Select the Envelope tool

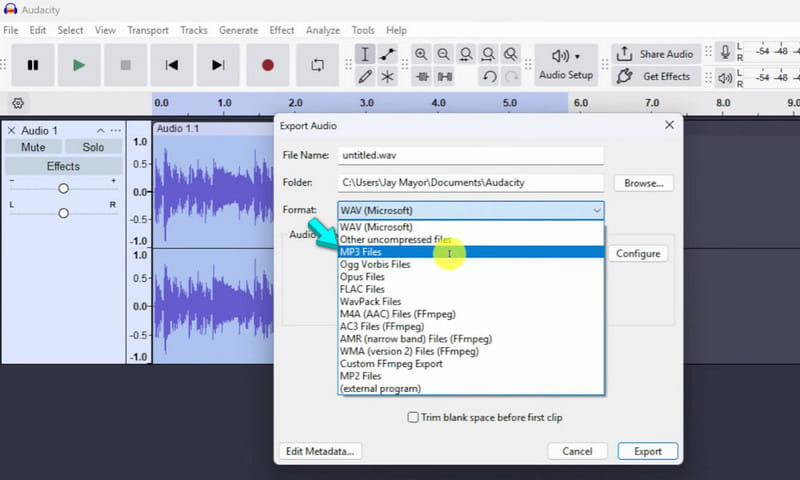tap(388, 54)
